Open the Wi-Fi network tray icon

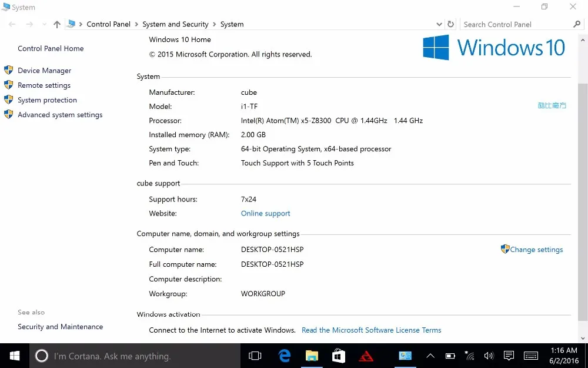pyautogui.click(x=469, y=355)
